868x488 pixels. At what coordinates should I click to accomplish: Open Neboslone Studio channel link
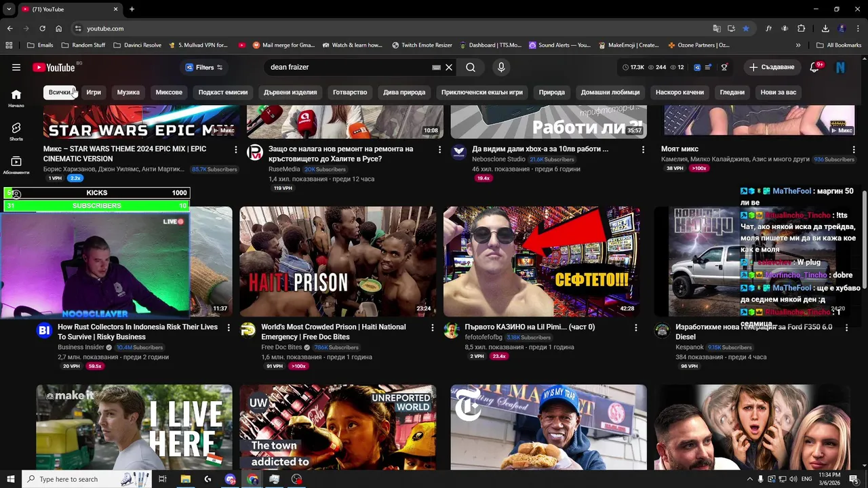(498, 159)
